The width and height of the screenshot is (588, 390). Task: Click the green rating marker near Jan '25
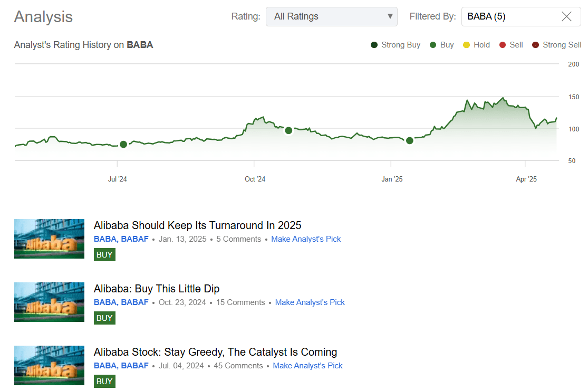(x=410, y=140)
